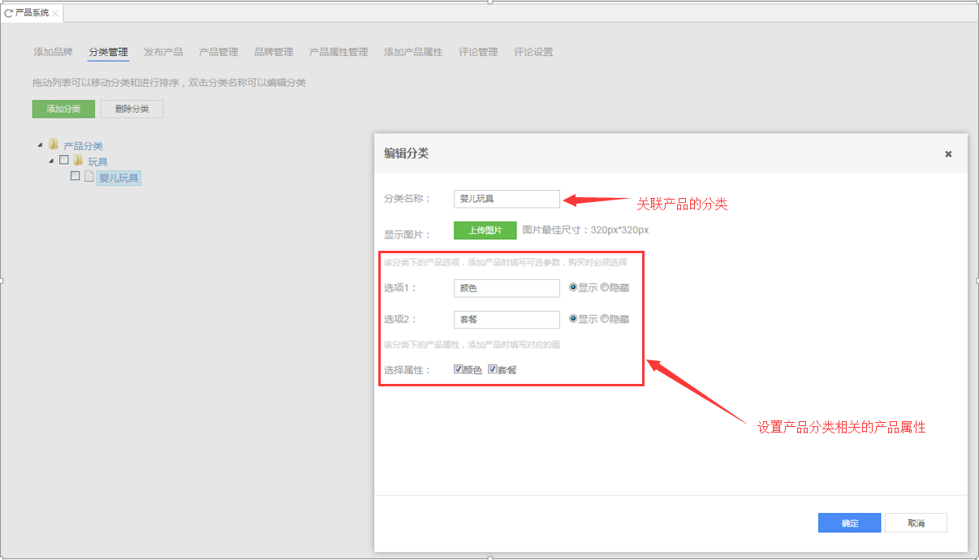The height and width of the screenshot is (560, 979).
Task: Click the 婴儿玩具 document icon in tree
Action: 89,176
